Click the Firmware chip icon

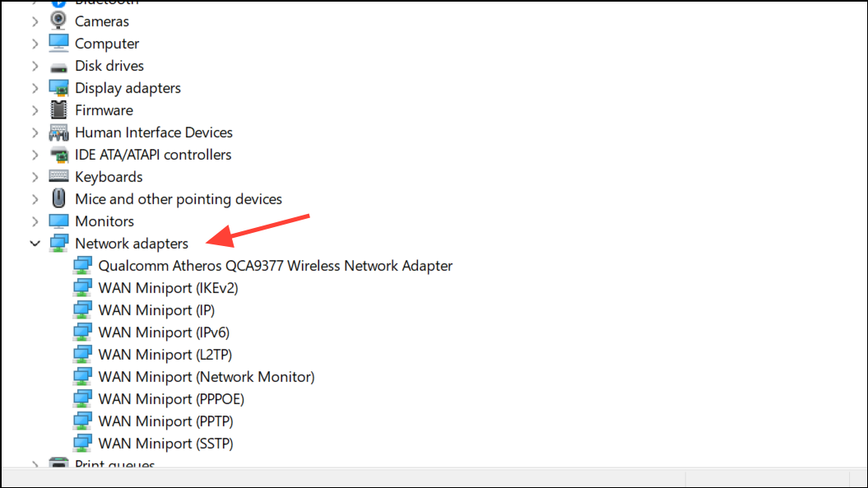click(58, 109)
